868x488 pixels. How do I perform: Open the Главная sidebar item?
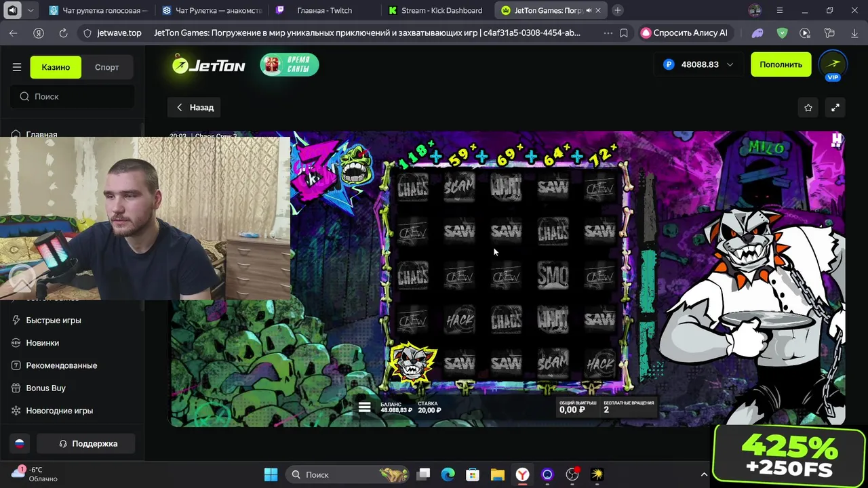[x=41, y=134]
